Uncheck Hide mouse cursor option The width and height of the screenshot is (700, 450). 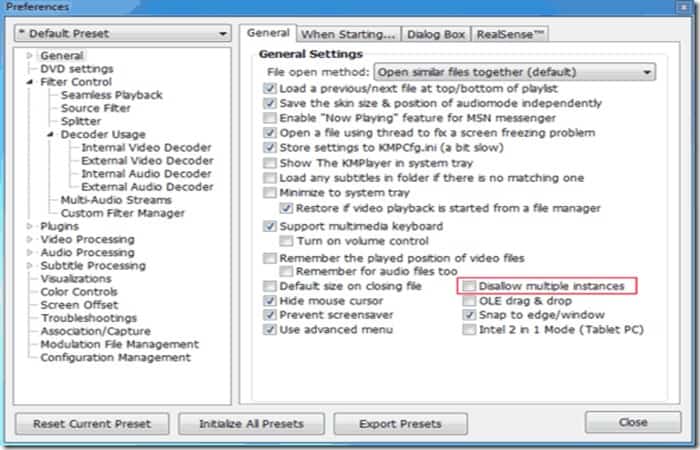(x=270, y=301)
